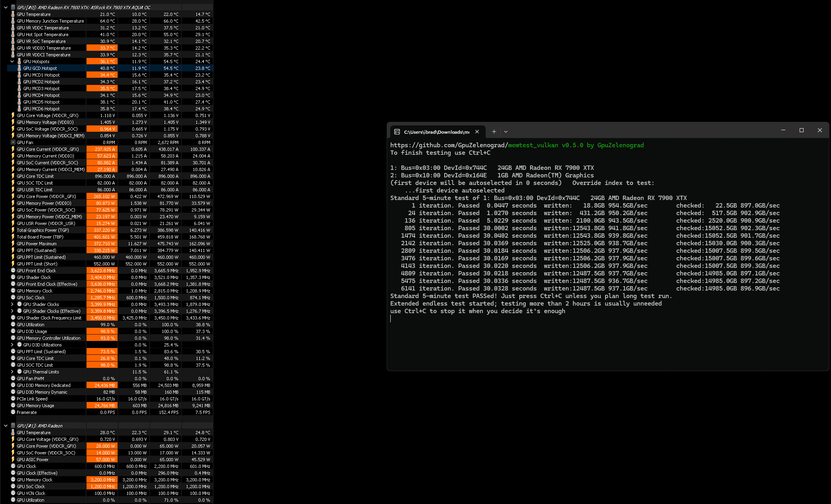Screen dimensions: 831x504
Task: Select the GPU GCD Hotspot sensor row
Action: (x=40, y=68)
